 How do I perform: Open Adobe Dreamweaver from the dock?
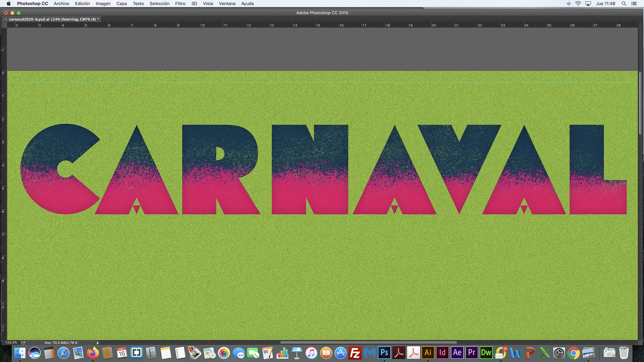click(x=486, y=353)
